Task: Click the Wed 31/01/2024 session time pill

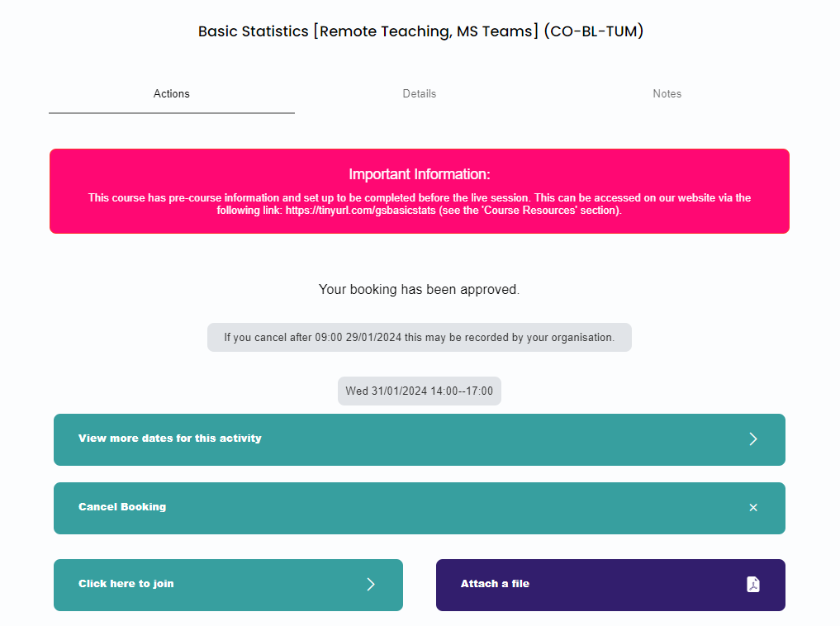Action: 420,391
